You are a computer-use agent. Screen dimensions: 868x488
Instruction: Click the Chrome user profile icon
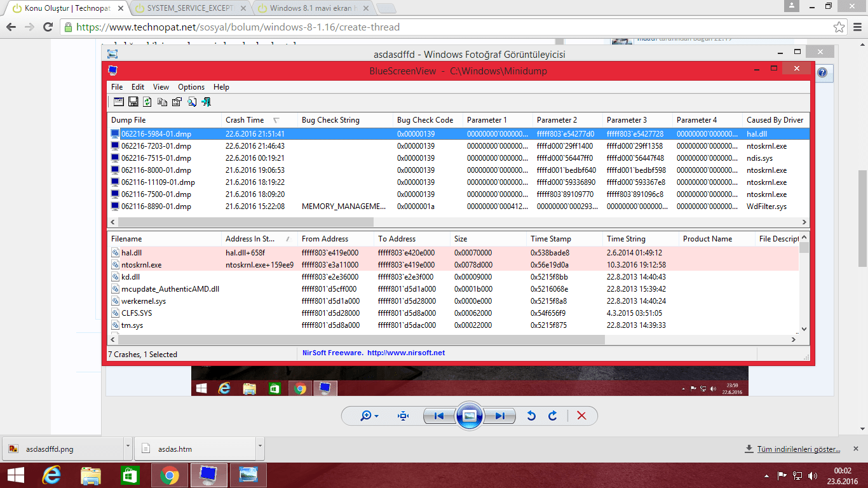tap(791, 6)
